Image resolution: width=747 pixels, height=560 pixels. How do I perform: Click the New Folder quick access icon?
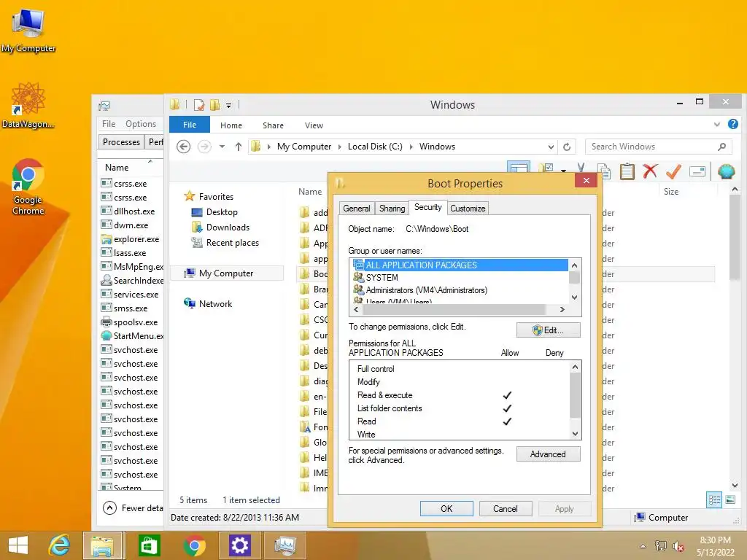(x=215, y=105)
